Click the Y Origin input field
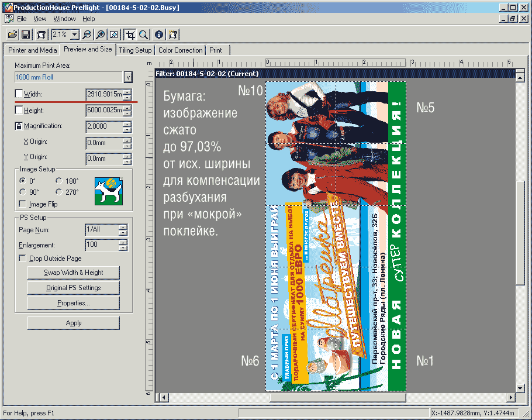Screen dimensions: 532x420 (x=104, y=159)
